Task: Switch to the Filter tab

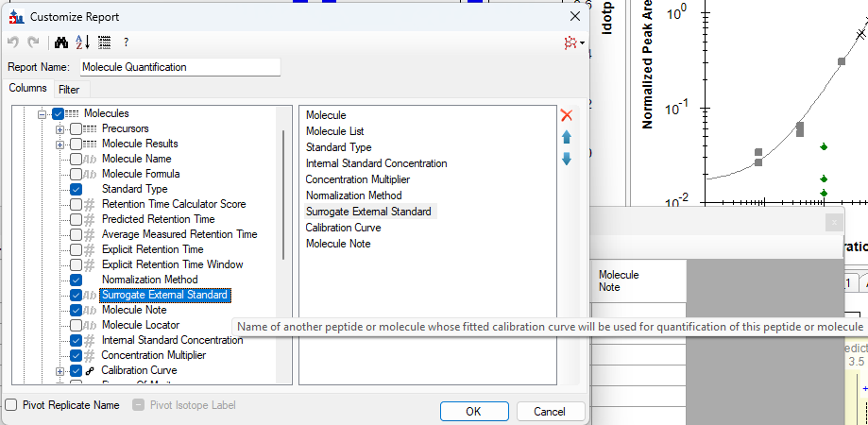Action: point(69,90)
